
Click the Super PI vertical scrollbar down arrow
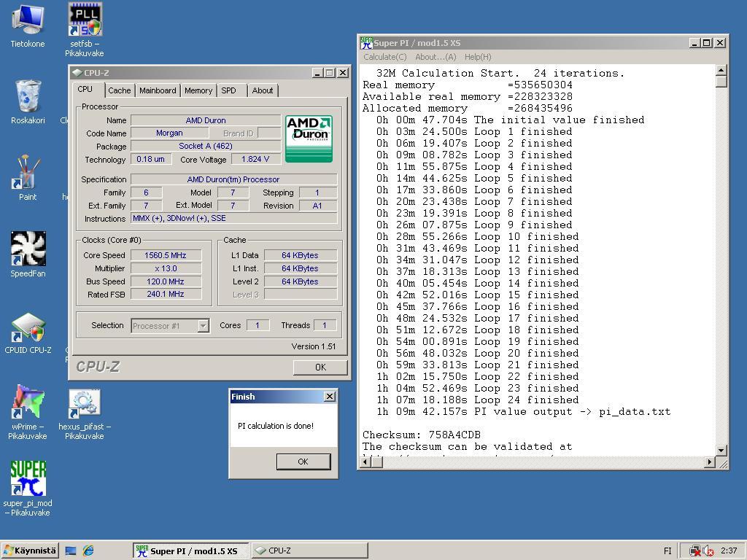click(x=721, y=450)
